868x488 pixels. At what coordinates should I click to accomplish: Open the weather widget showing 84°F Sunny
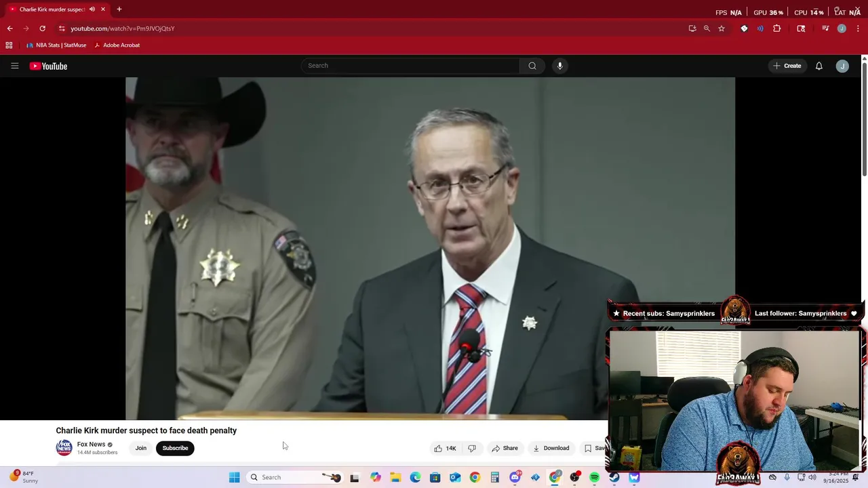coord(23,477)
